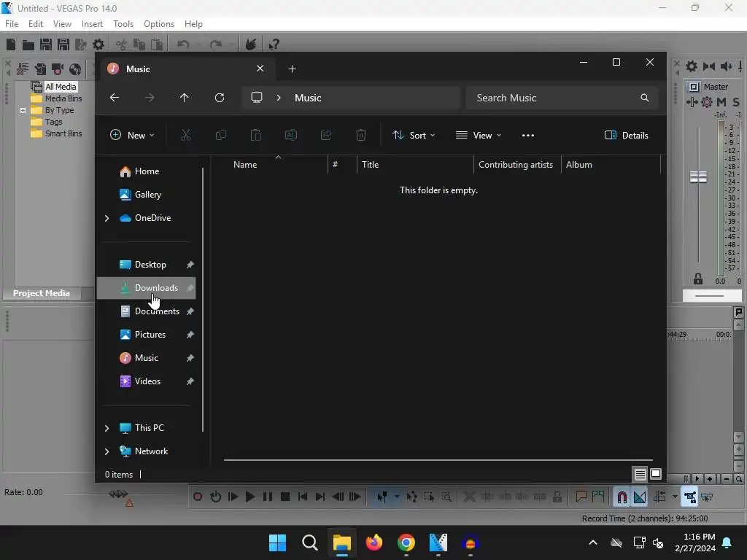Open Project Properties gear in VEGAS toolbar
This screenshot has height=560, width=747.
tap(98, 44)
